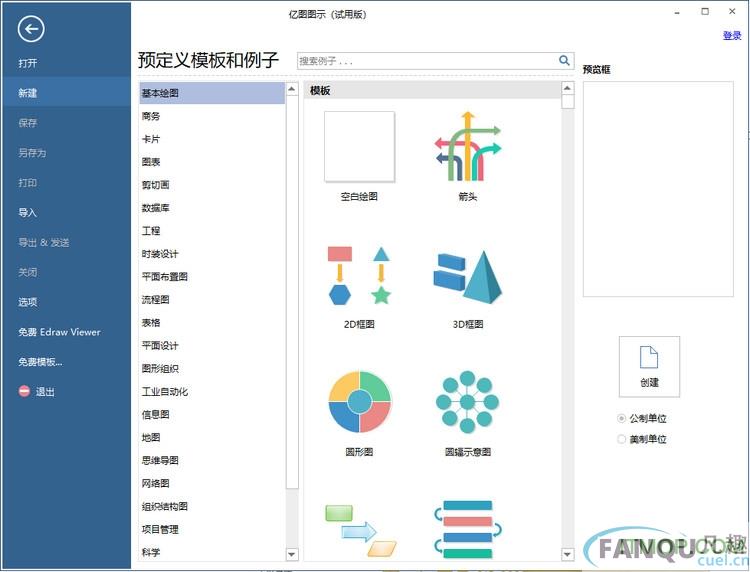Pick the 3D框图 template icon
The image size is (750, 572).
pyautogui.click(x=467, y=275)
